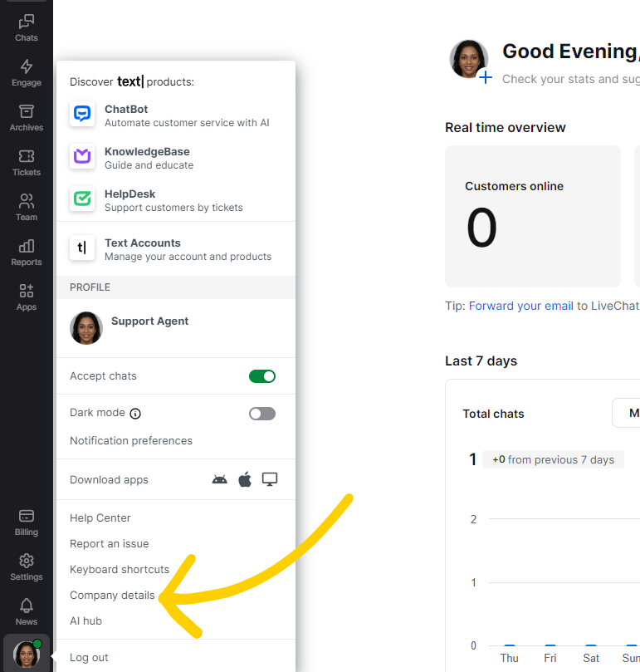The height and width of the screenshot is (672, 640).
Task: Open Notification preferences
Action: coord(131,440)
